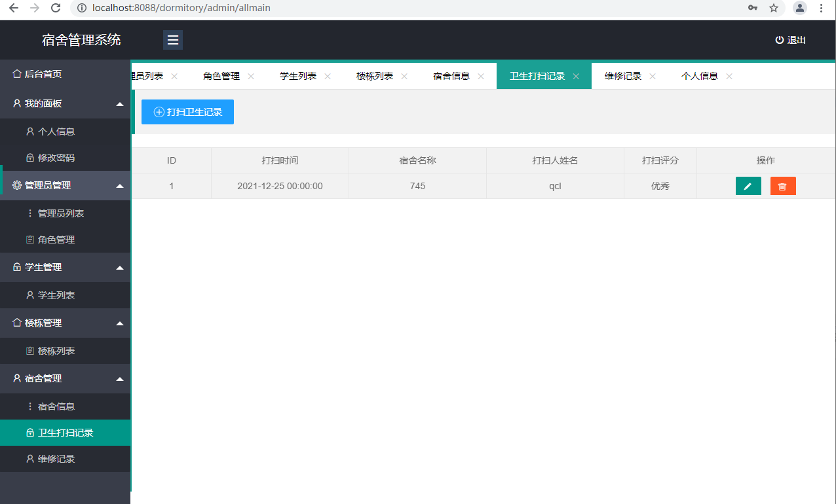Collapse the 管理员管理 menu group

tap(119, 186)
